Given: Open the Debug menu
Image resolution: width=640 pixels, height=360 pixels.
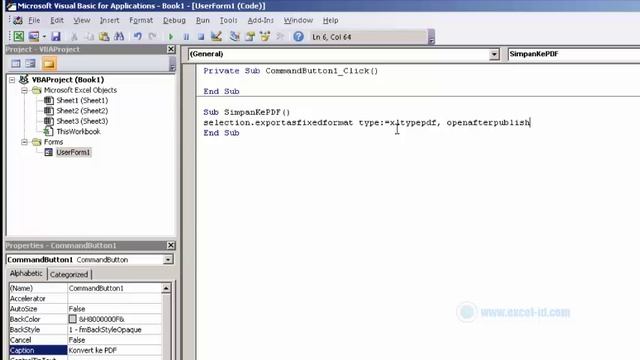Looking at the screenshot, I should pyautogui.click(x=174, y=20).
